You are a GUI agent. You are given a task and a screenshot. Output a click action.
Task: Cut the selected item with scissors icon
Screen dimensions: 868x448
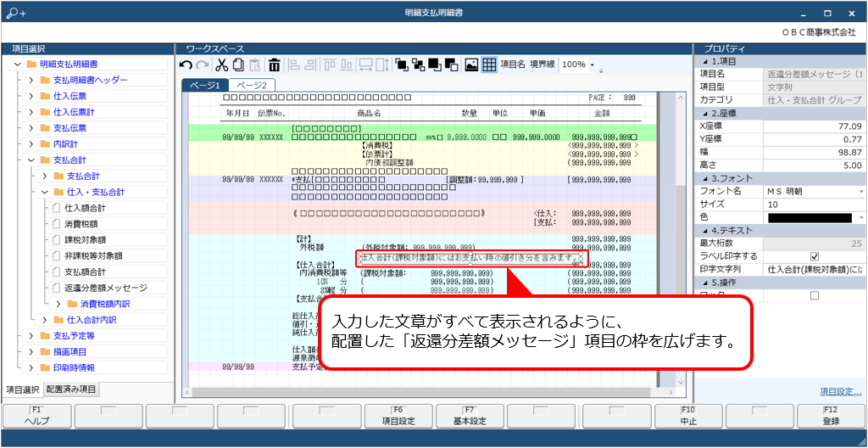[221, 64]
